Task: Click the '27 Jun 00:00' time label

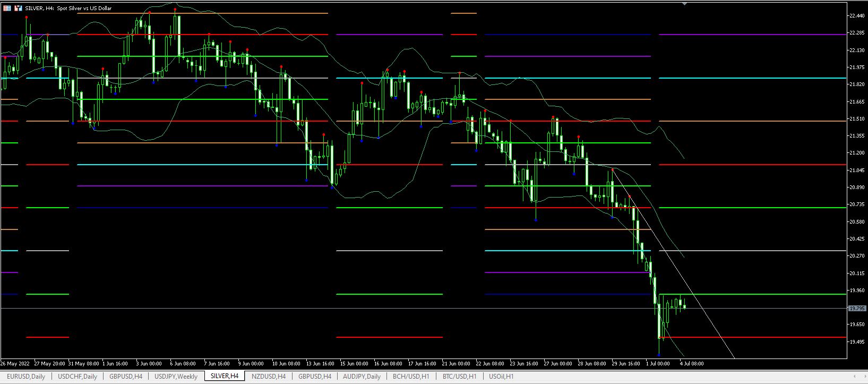Action: click(x=558, y=364)
